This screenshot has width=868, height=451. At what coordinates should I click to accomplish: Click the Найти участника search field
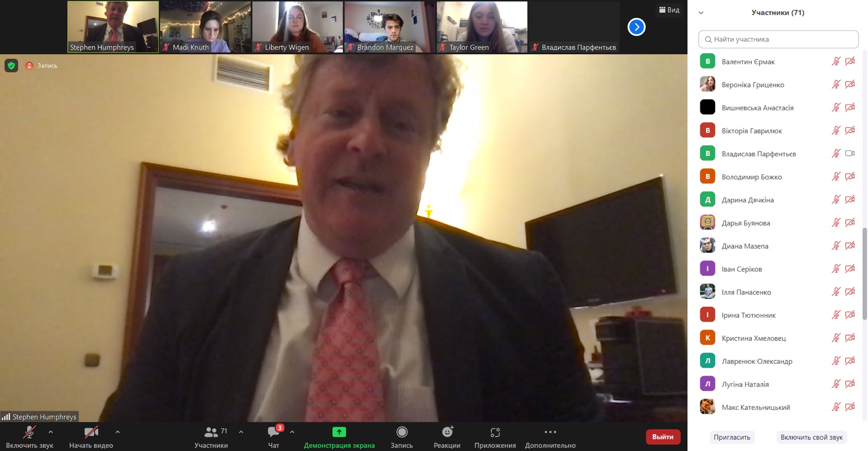(x=778, y=39)
